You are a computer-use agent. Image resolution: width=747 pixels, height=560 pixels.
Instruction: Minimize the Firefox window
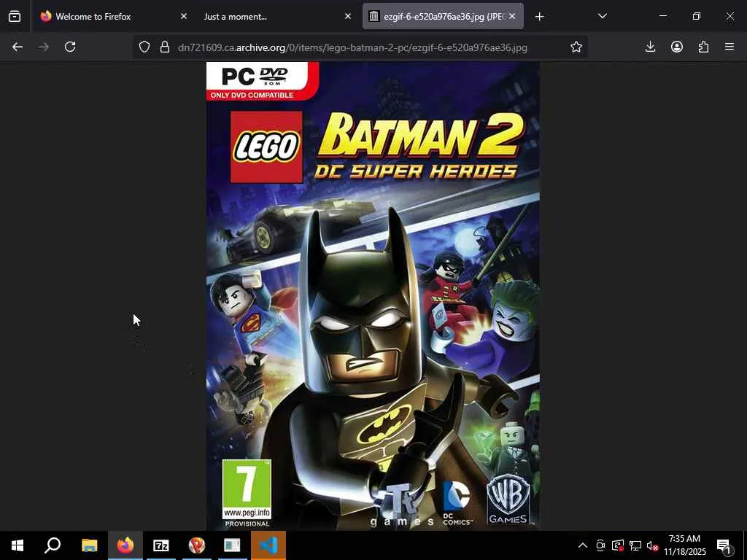(662, 16)
